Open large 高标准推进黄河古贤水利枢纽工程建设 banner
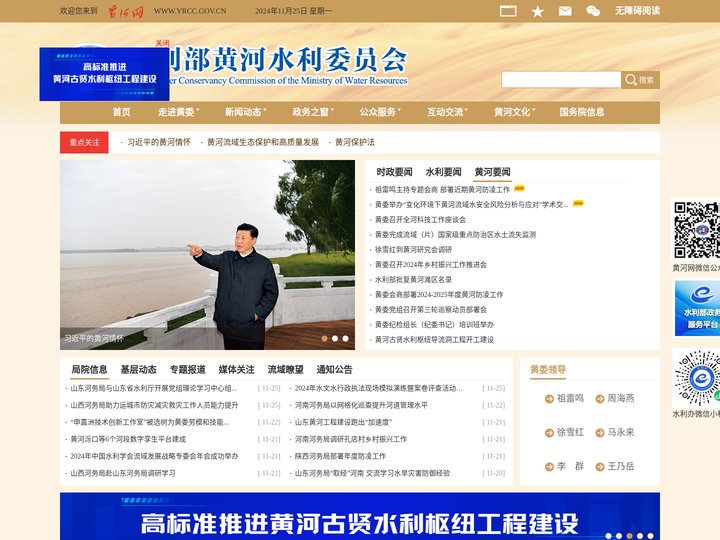The width and height of the screenshot is (720, 540). tap(360, 517)
